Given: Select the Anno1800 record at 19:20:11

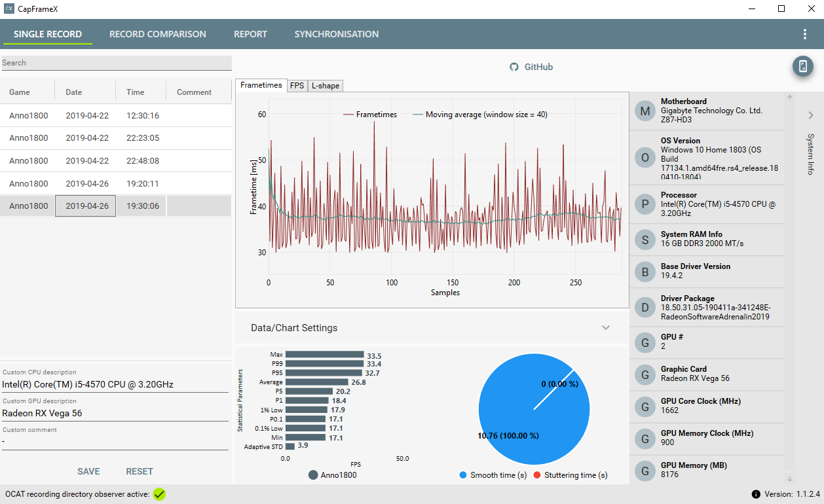Looking at the screenshot, I should (116, 183).
